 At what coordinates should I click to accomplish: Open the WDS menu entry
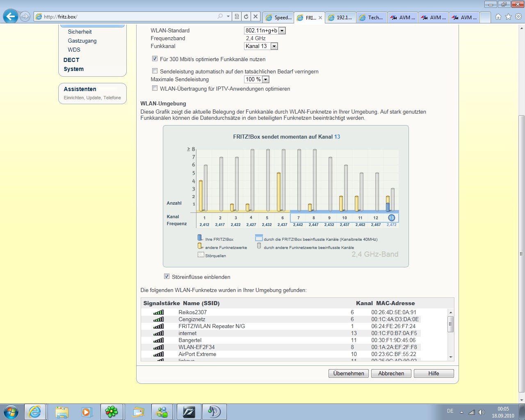pos(74,50)
